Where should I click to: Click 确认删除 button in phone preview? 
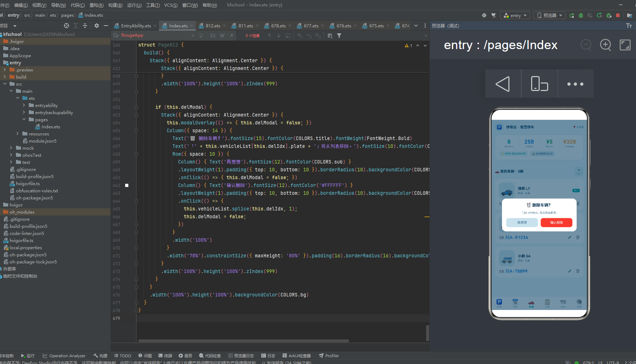[x=556, y=222]
